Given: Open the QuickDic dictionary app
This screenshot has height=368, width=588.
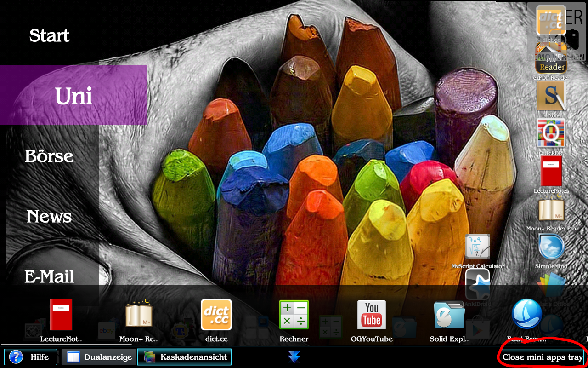Looking at the screenshot, I should [551, 133].
